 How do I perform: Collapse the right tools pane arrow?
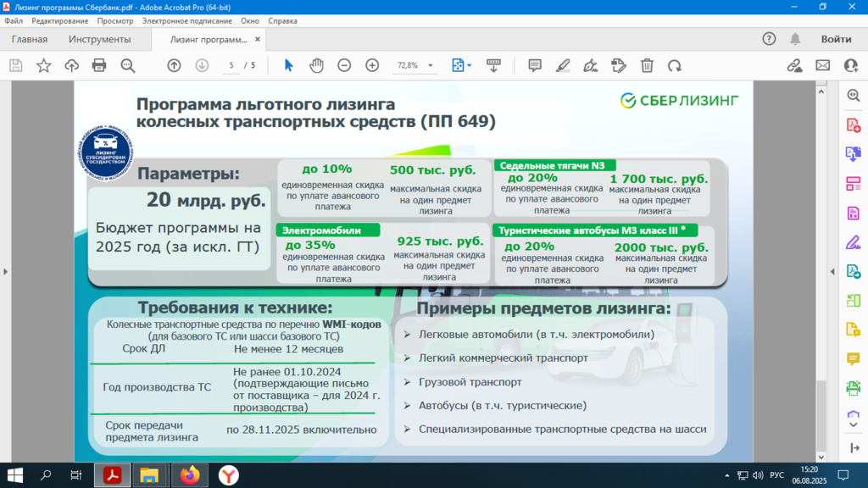click(832, 272)
